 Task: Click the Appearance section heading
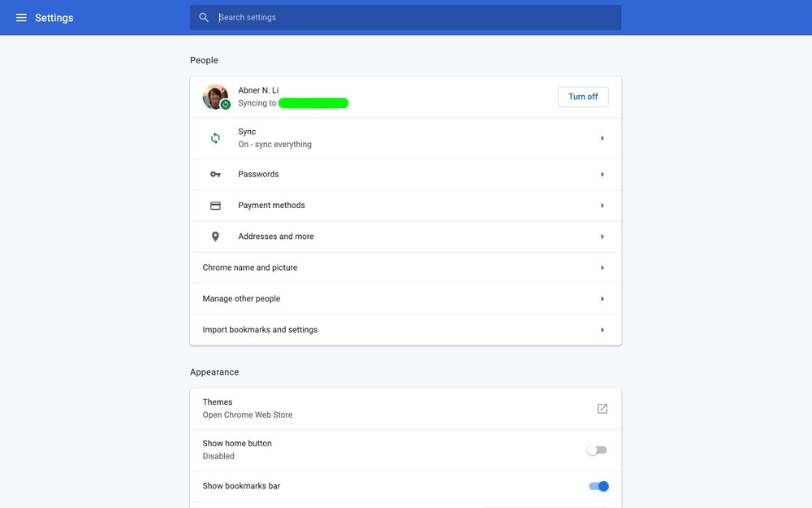214,372
